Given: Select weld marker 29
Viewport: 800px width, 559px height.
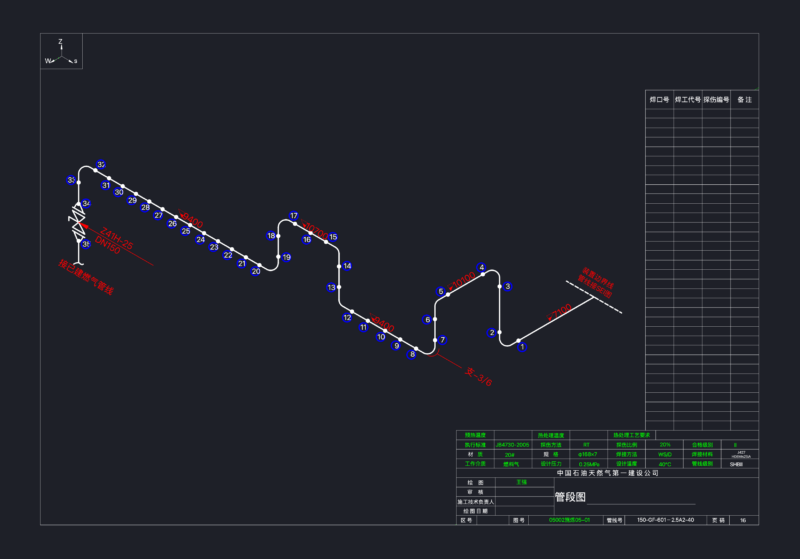Looking at the screenshot, I should point(132,200).
